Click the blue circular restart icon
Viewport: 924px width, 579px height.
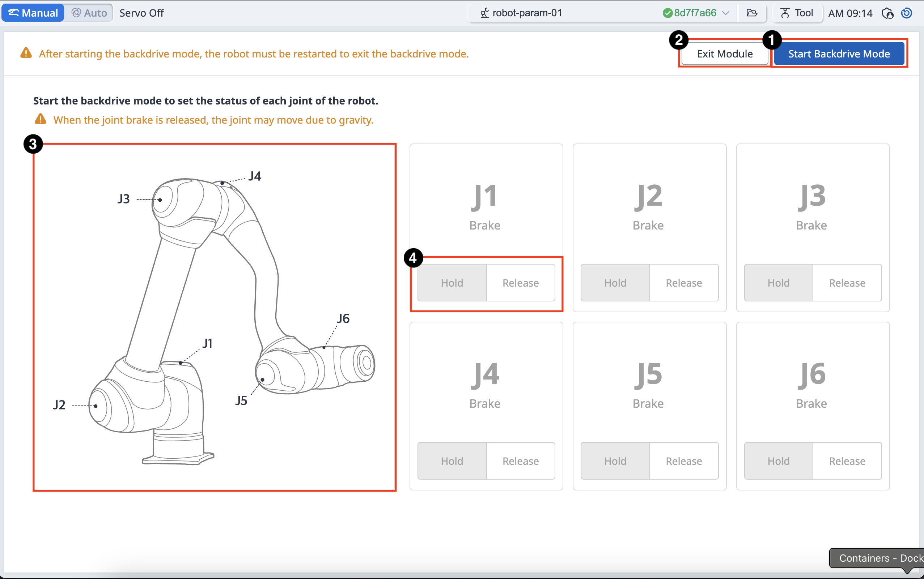[x=906, y=13]
